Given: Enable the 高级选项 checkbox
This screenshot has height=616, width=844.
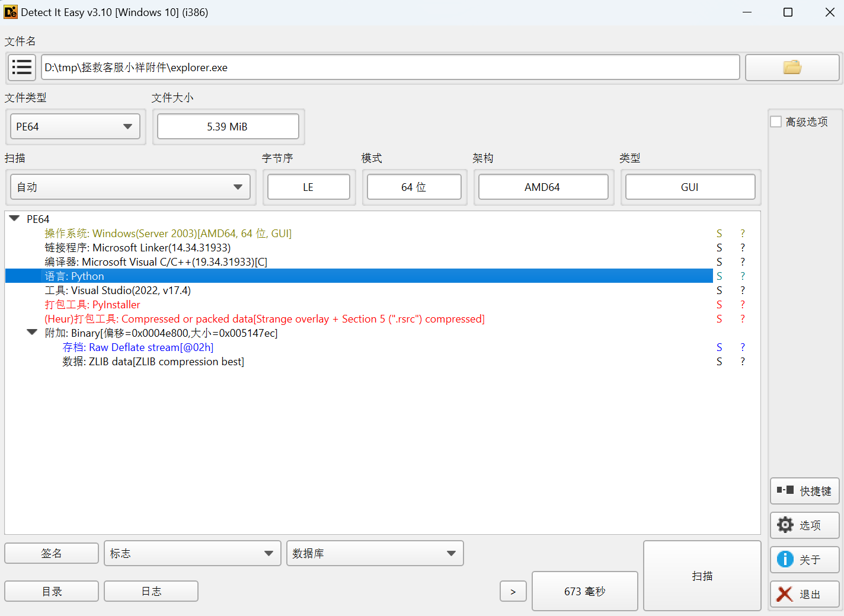Looking at the screenshot, I should pos(776,122).
